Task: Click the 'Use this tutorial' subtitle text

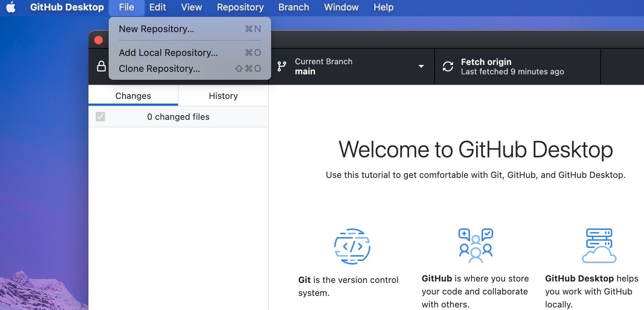Action: [x=476, y=175]
